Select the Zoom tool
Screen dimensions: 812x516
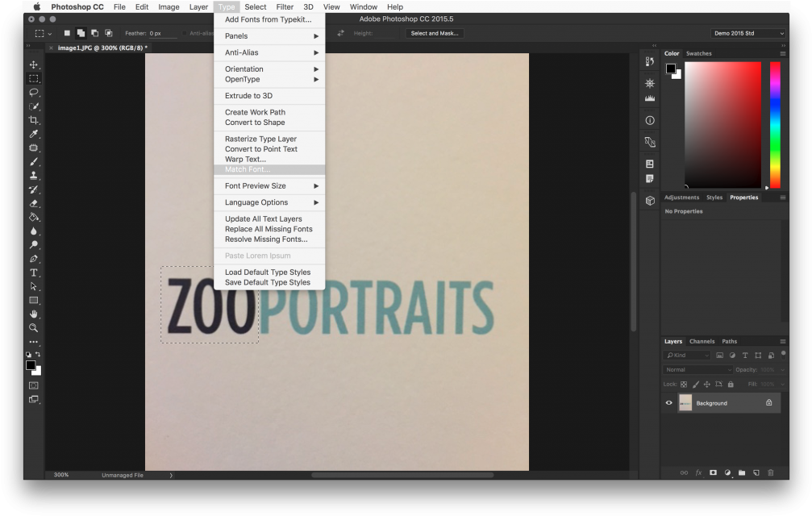point(34,328)
